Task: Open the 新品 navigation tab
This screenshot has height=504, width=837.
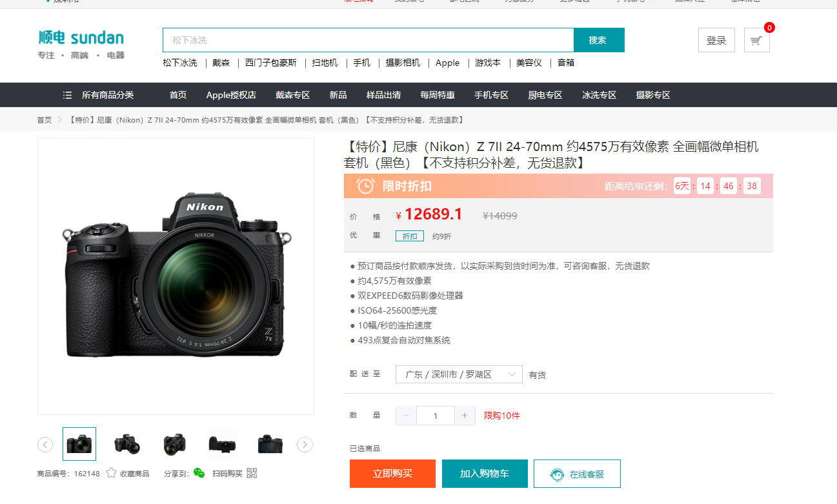Action: [338, 95]
